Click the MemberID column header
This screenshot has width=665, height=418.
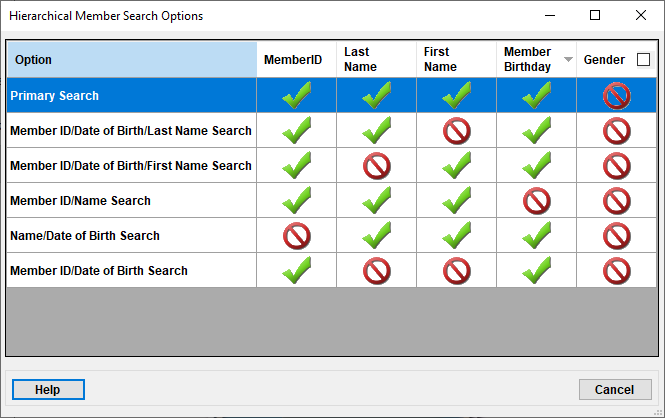296,60
